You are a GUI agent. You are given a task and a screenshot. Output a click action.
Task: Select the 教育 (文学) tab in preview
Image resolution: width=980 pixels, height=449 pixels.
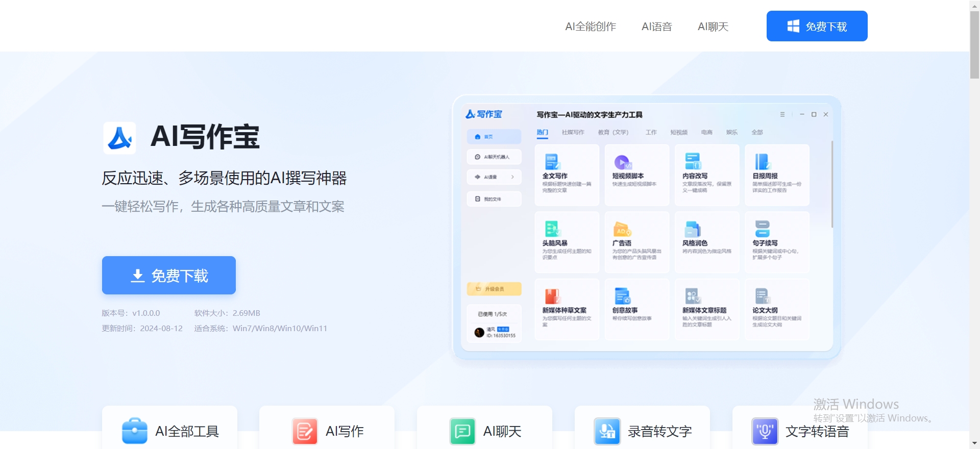click(x=613, y=132)
